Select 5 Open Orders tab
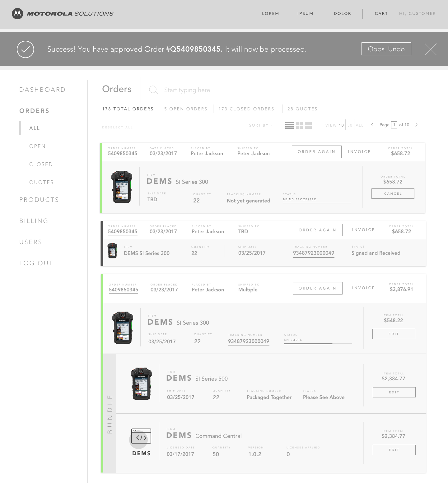The width and height of the screenshot is (448, 487). coord(186,109)
